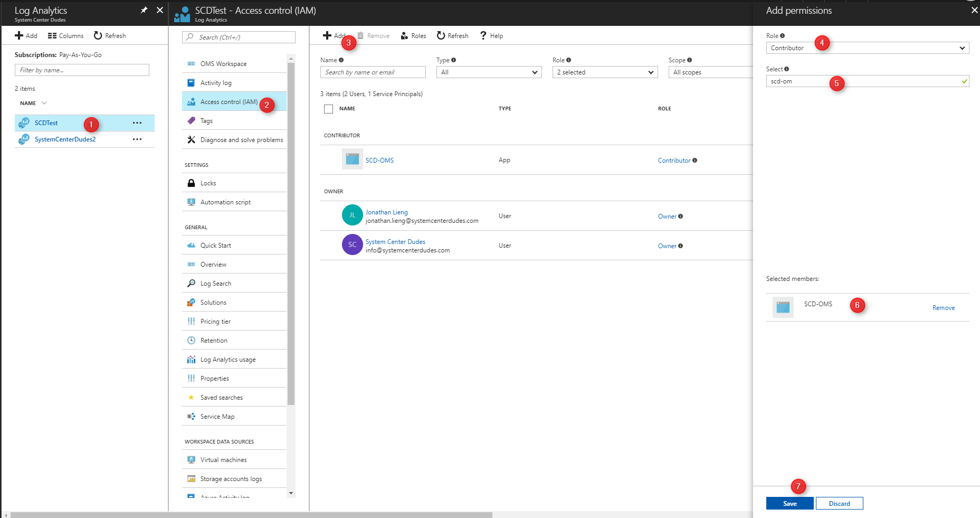This screenshot has width=980, height=518.
Task: Refresh the access control list
Action: point(453,35)
